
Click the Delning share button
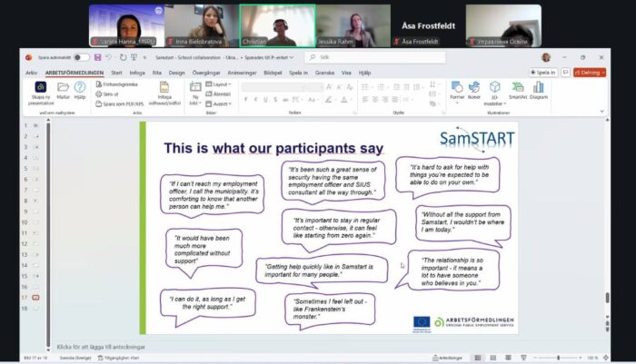pos(590,72)
